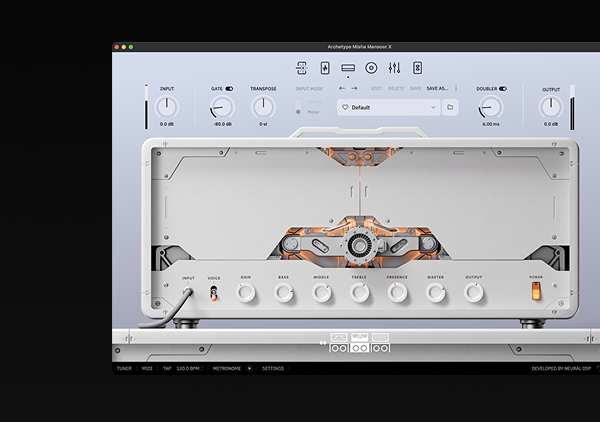Open Settings in the bottom bar
This screenshot has width=600, height=422.
click(x=273, y=368)
